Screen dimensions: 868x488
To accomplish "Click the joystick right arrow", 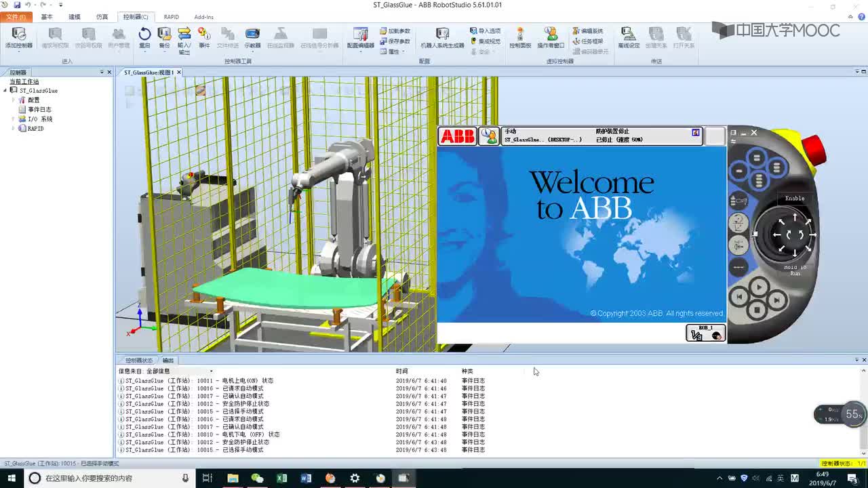I will tap(812, 235).
